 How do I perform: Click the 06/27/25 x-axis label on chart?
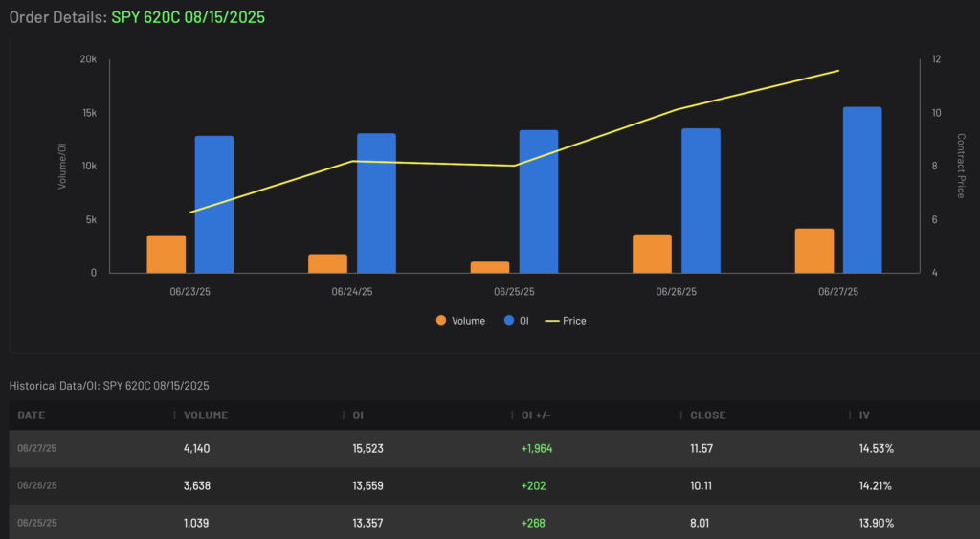838,291
